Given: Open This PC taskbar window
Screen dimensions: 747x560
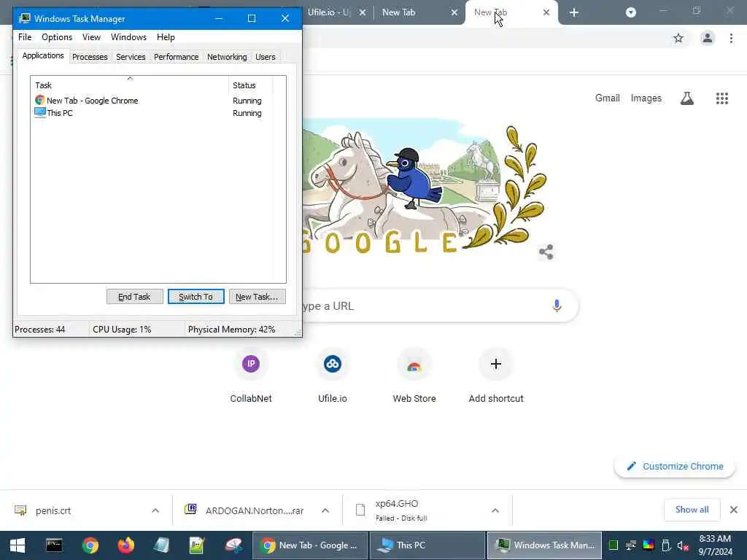Looking at the screenshot, I should point(427,545).
